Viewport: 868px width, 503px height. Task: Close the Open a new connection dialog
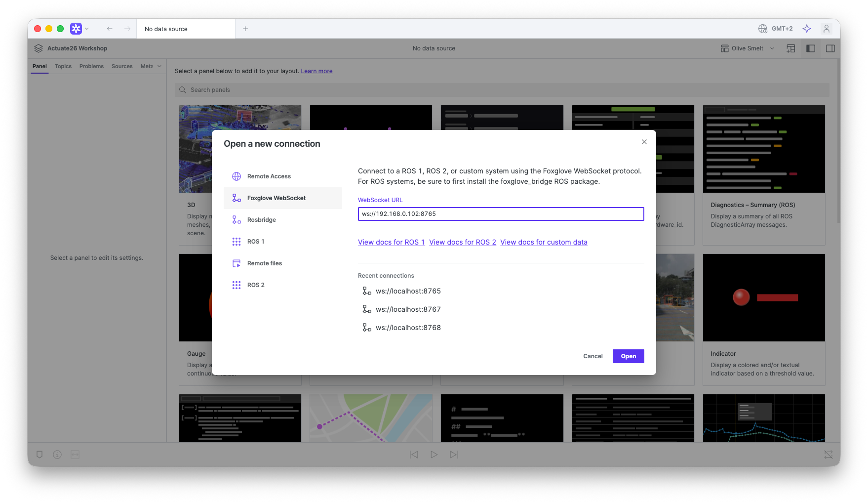click(x=644, y=142)
